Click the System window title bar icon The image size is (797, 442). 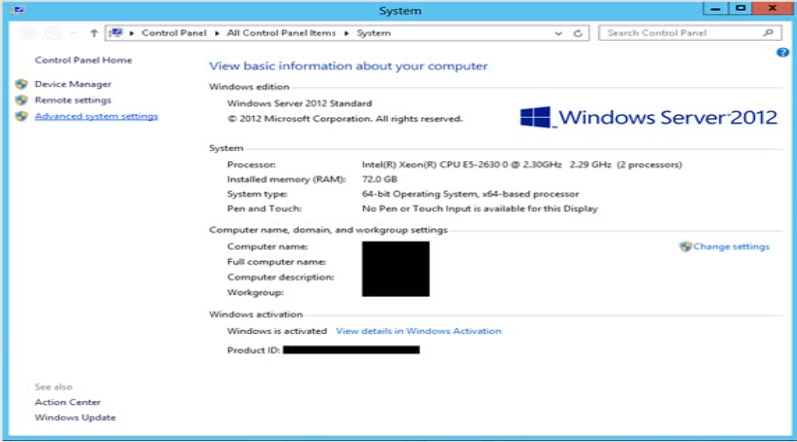(18, 10)
